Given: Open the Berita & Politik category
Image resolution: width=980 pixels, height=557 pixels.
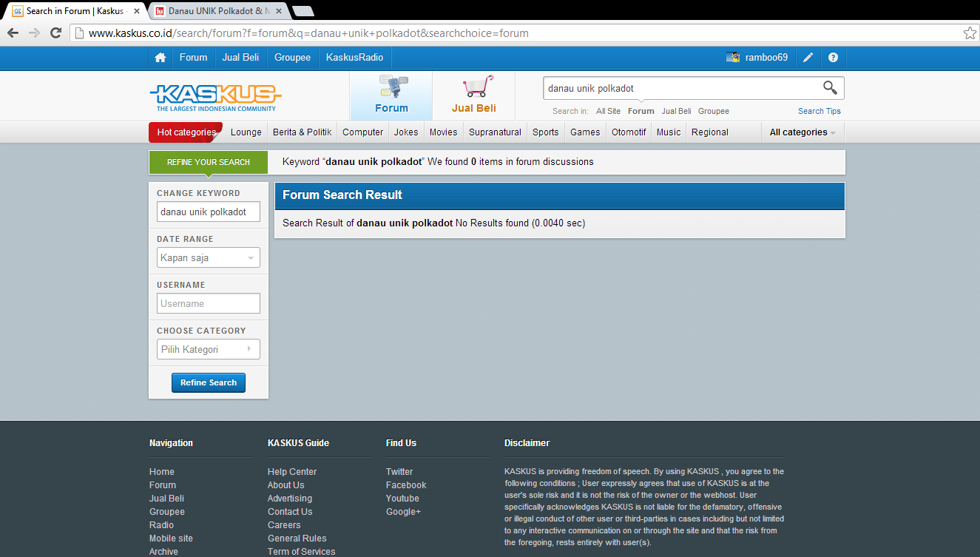Looking at the screenshot, I should (x=302, y=132).
